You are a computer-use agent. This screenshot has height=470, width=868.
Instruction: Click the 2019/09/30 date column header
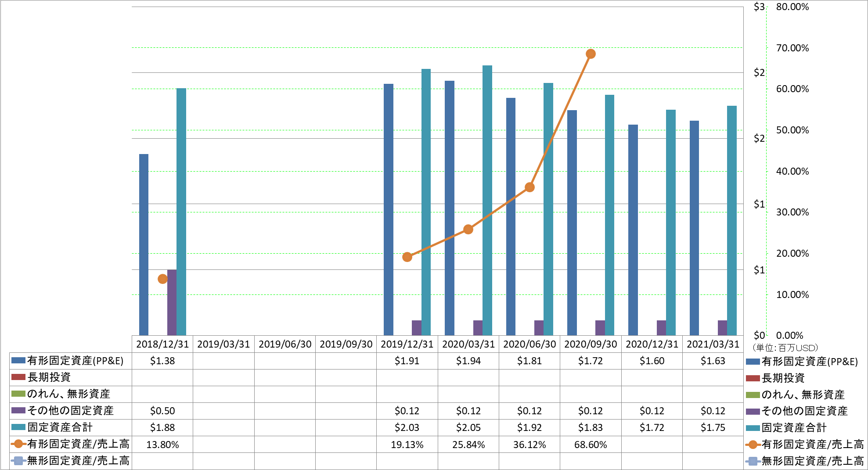pyautogui.click(x=346, y=344)
